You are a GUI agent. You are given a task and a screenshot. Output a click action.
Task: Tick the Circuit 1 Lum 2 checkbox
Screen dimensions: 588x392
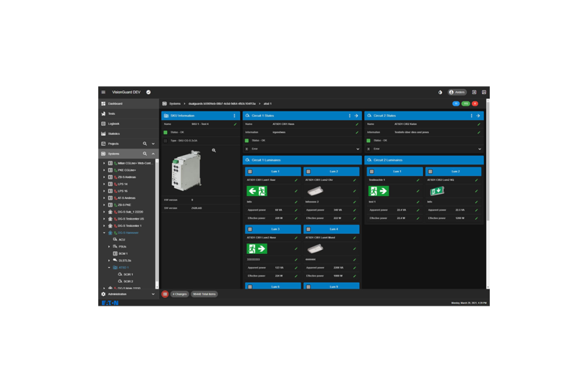tap(308, 172)
